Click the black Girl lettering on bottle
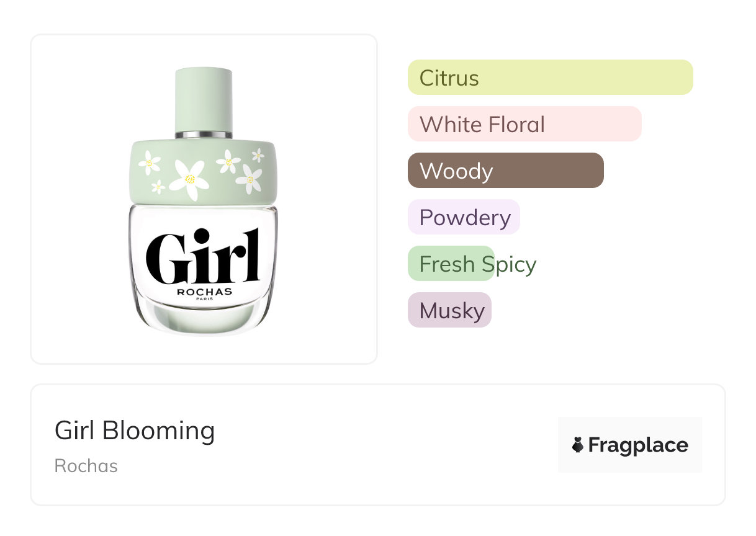This screenshot has height=536, width=756. tap(203, 258)
